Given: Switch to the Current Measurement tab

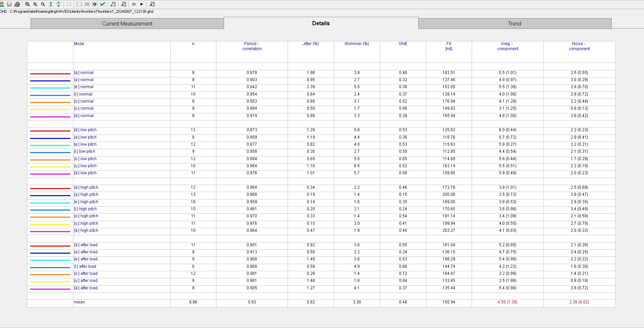Looking at the screenshot, I should [127, 24].
